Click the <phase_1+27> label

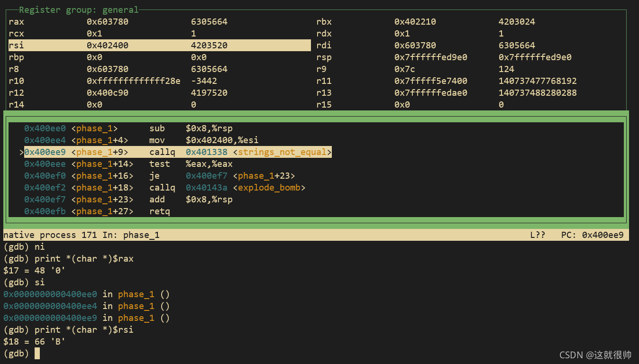pyautogui.click(x=102, y=211)
